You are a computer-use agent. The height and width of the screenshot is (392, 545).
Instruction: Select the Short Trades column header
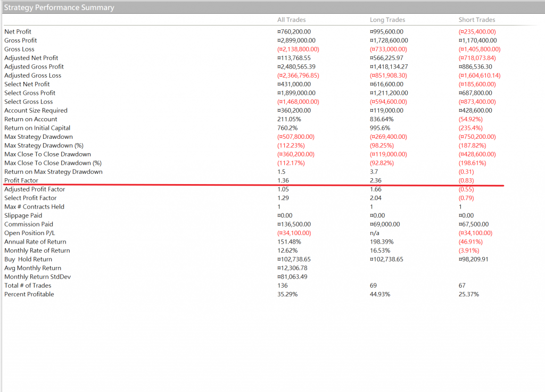477,20
